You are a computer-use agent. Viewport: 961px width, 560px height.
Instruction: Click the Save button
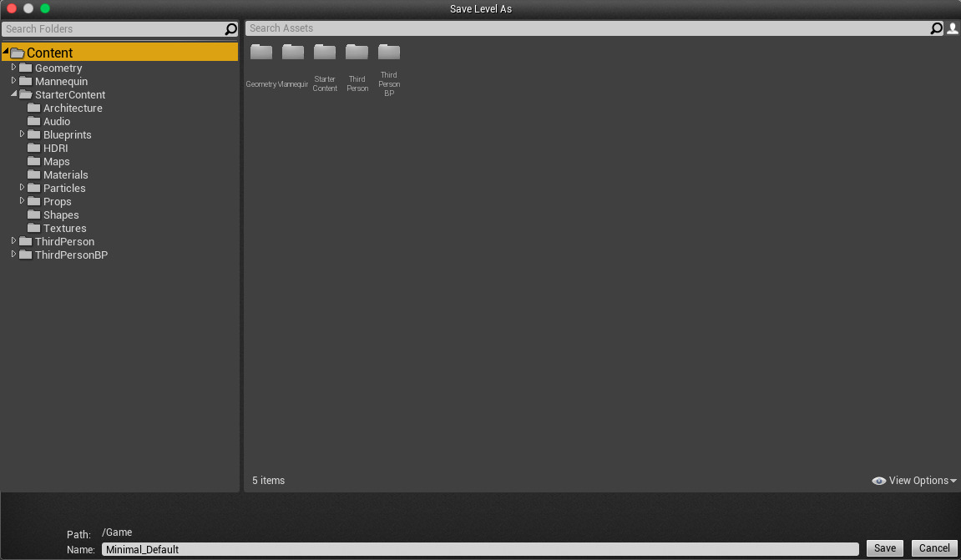coord(884,548)
